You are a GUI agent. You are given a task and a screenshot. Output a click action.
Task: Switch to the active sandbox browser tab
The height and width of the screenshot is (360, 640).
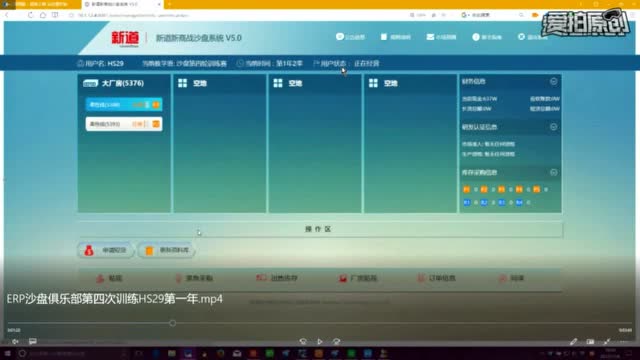[122, 4]
